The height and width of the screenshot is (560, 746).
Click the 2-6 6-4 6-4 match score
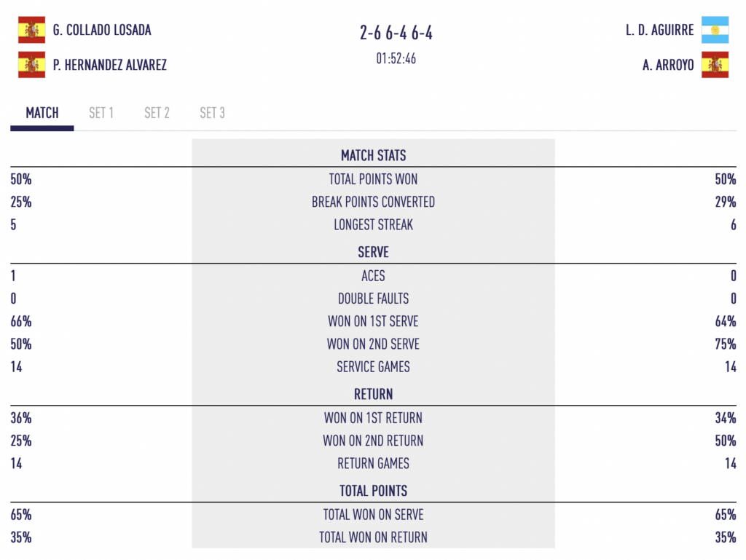[x=396, y=33]
